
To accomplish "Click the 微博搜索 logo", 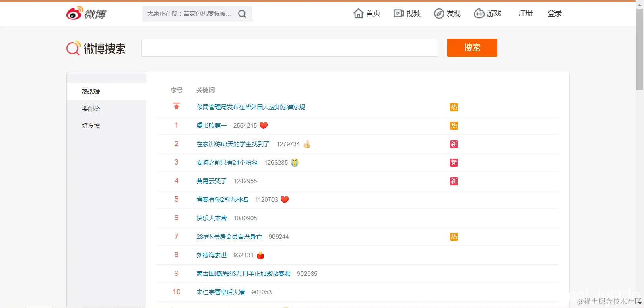I will click(96, 48).
